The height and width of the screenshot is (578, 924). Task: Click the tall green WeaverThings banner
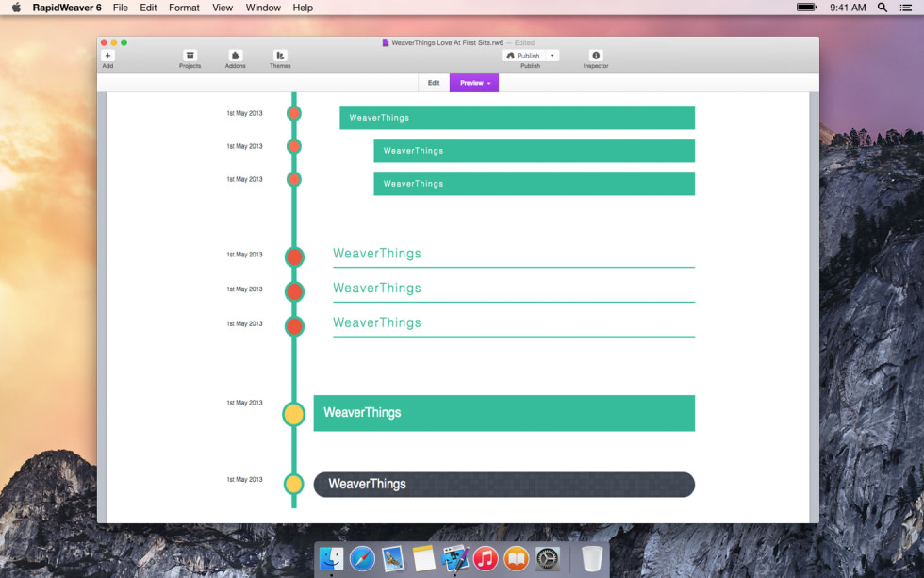503,413
